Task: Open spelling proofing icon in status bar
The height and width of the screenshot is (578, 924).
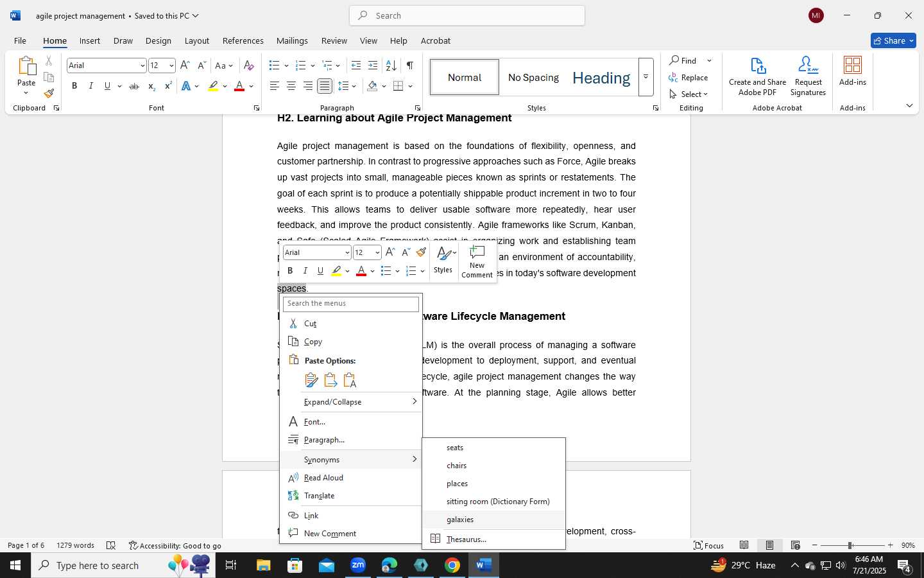Action: [111, 545]
